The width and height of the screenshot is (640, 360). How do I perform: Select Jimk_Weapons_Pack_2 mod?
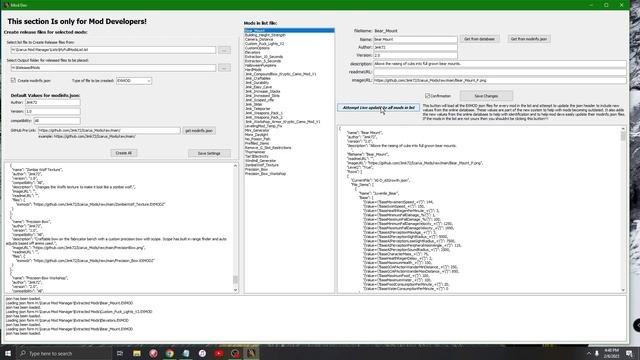[x=289, y=117]
